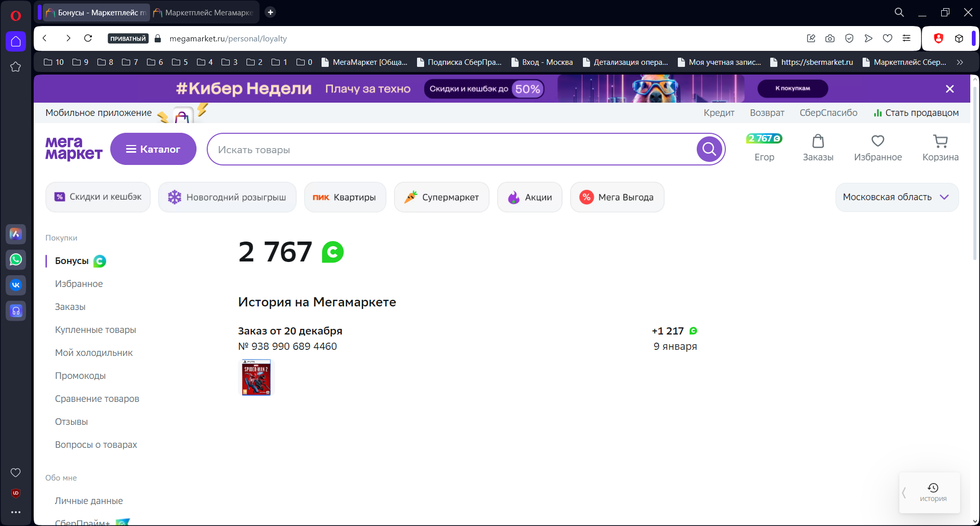Open Easy Setup sliders icon
This screenshot has width=980, height=526.
click(906, 38)
